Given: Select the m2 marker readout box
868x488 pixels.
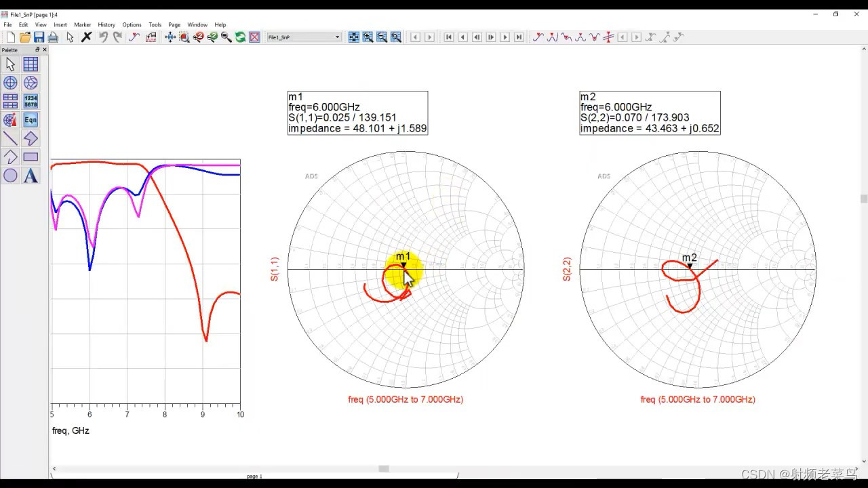Looking at the screenshot, I should coord(650,113).
